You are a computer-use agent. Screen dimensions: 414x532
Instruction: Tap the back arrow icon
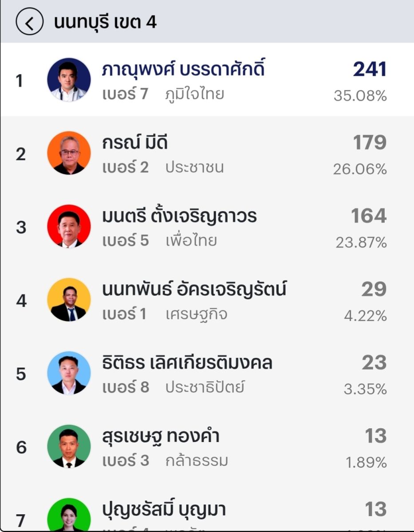29,22
